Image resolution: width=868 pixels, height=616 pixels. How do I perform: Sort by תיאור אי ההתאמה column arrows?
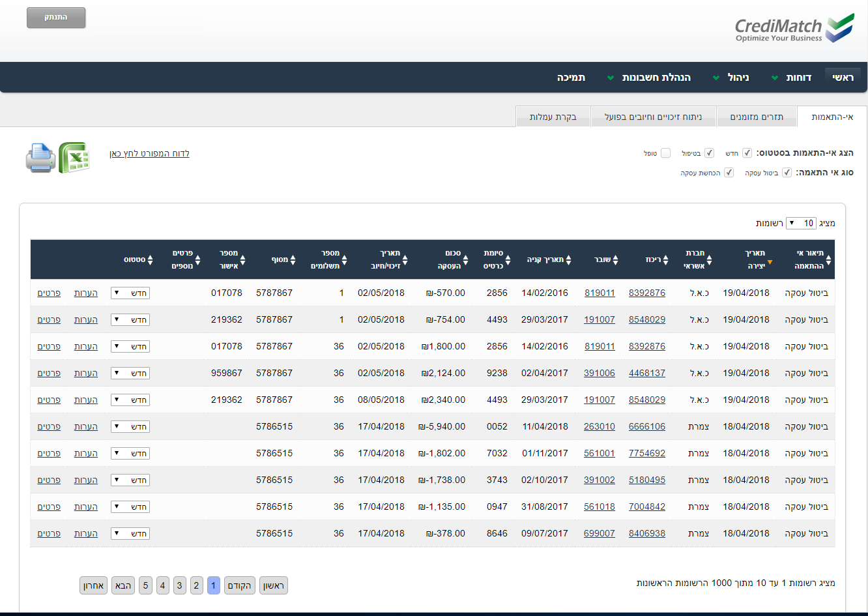(x=828, y=259)
